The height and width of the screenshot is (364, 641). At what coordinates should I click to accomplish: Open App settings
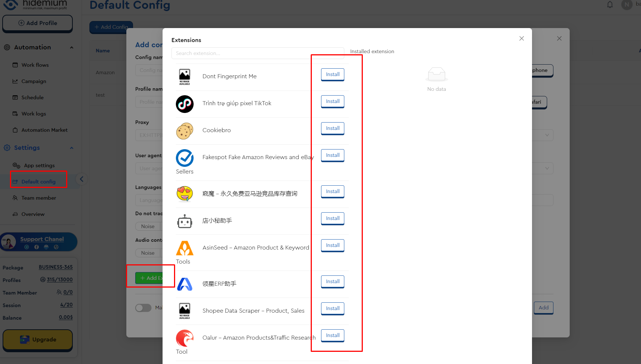(x=39, y=165)
